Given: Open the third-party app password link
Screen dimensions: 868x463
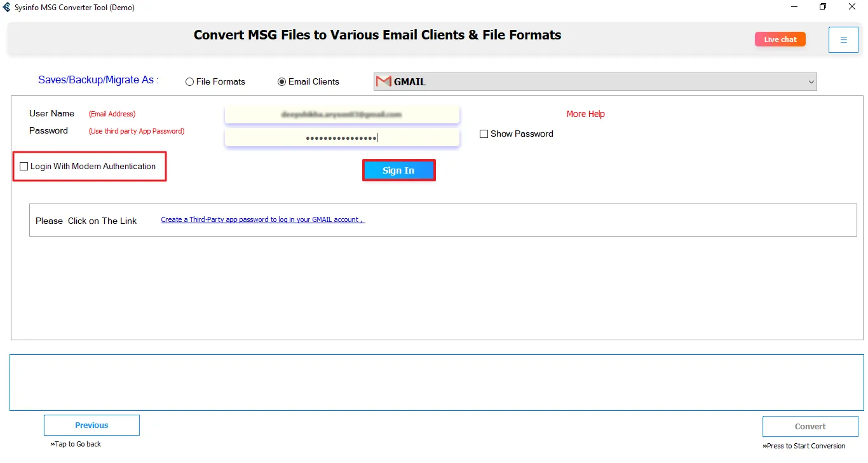Looking at the screenshot, I should click(263, 220).
